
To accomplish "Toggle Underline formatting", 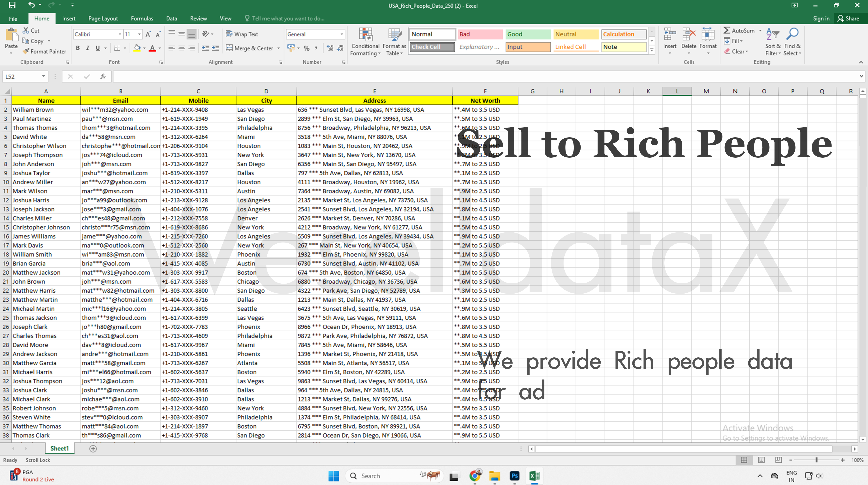I will [98, 48].
